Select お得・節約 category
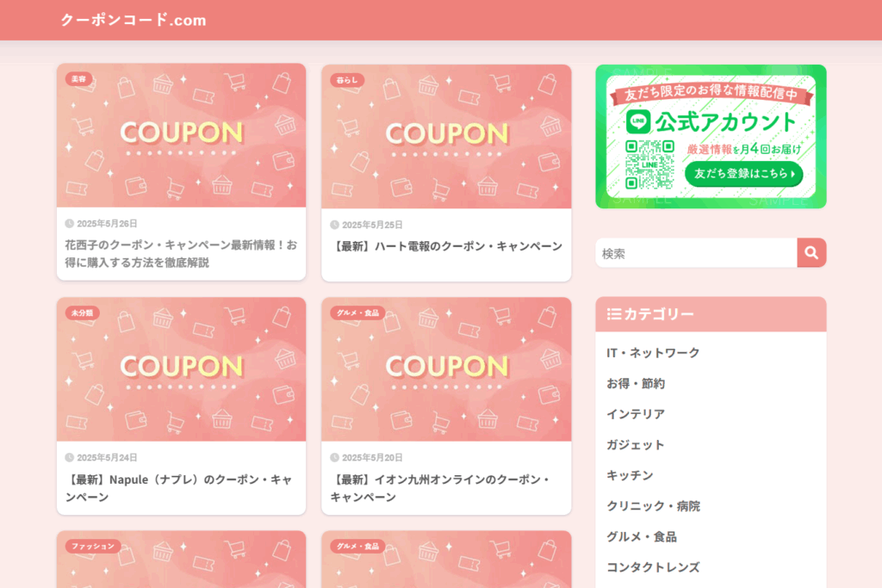Screen dimensions: 882x588 point(636,383)
